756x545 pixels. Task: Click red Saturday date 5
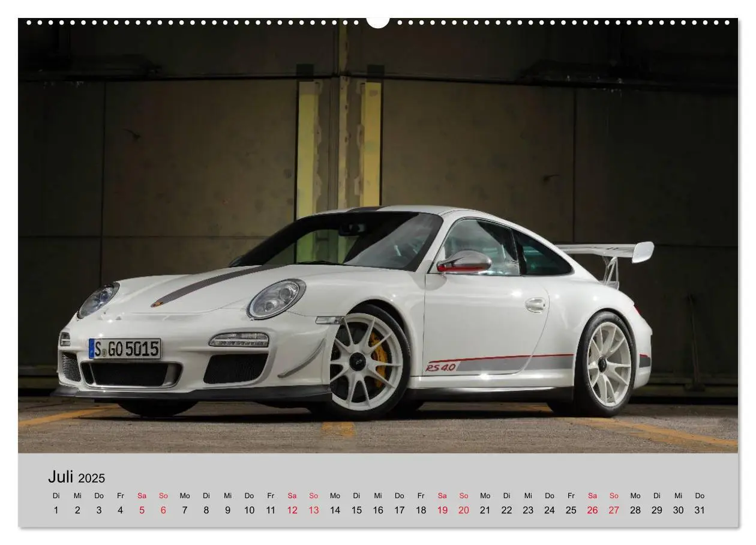coord(142,510)
